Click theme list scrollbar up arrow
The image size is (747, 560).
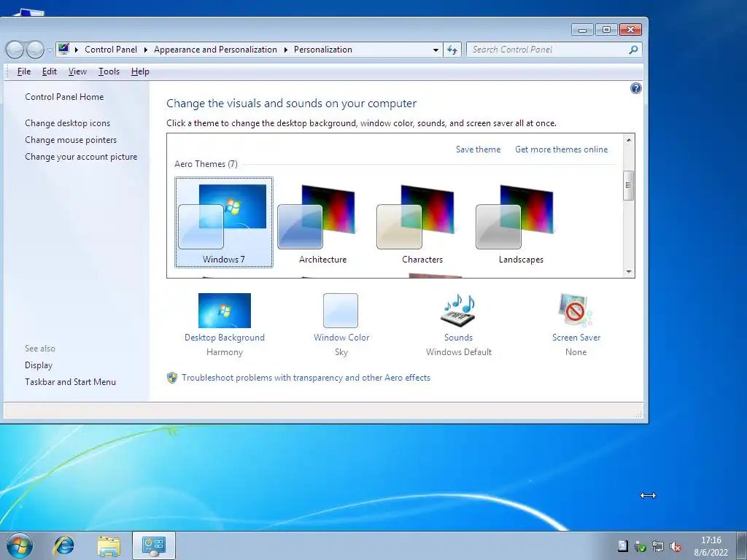tap(628, 140)
